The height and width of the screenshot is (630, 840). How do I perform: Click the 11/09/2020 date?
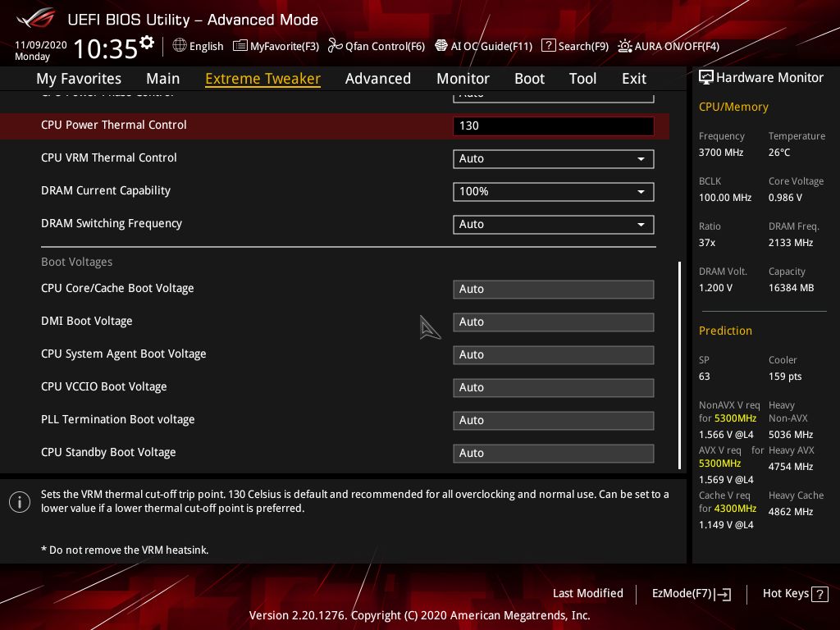tap(41, 45)
